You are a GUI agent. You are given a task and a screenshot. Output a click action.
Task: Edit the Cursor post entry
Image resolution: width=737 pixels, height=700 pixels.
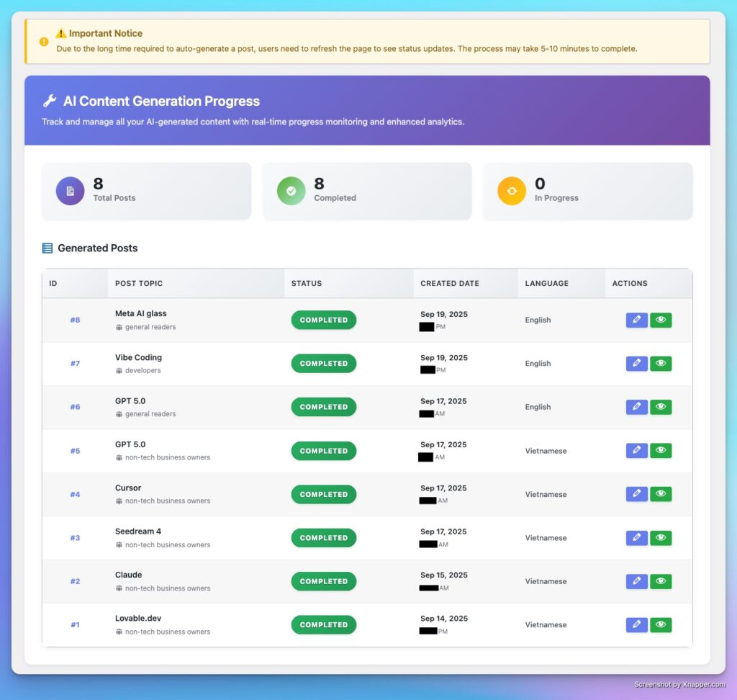pyautogui.click(x=636, y=494)
